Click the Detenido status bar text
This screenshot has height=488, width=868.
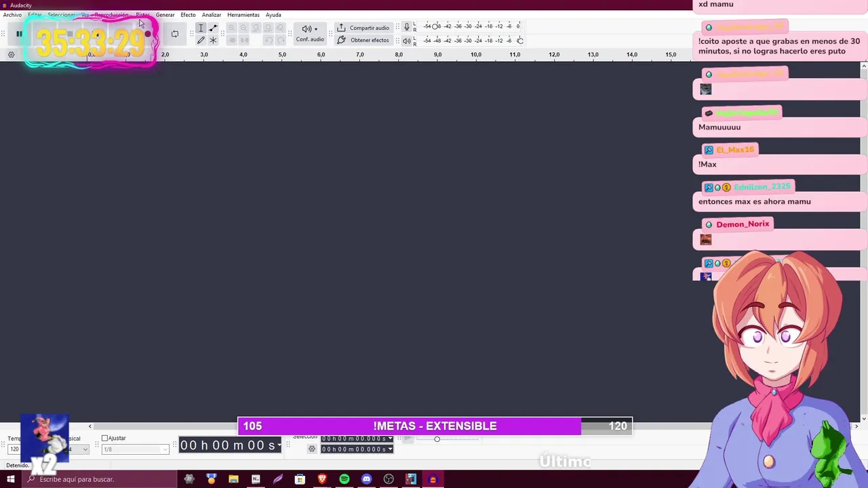18,466
